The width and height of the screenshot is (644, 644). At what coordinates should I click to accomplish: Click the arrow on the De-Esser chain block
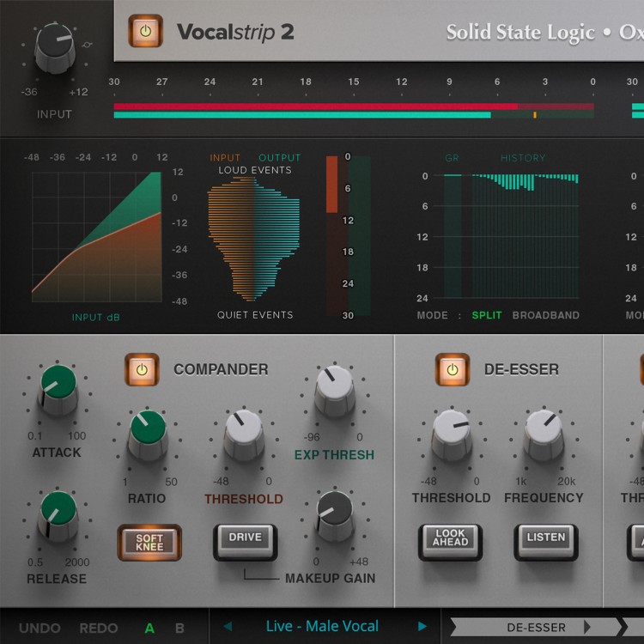[587, 627]
